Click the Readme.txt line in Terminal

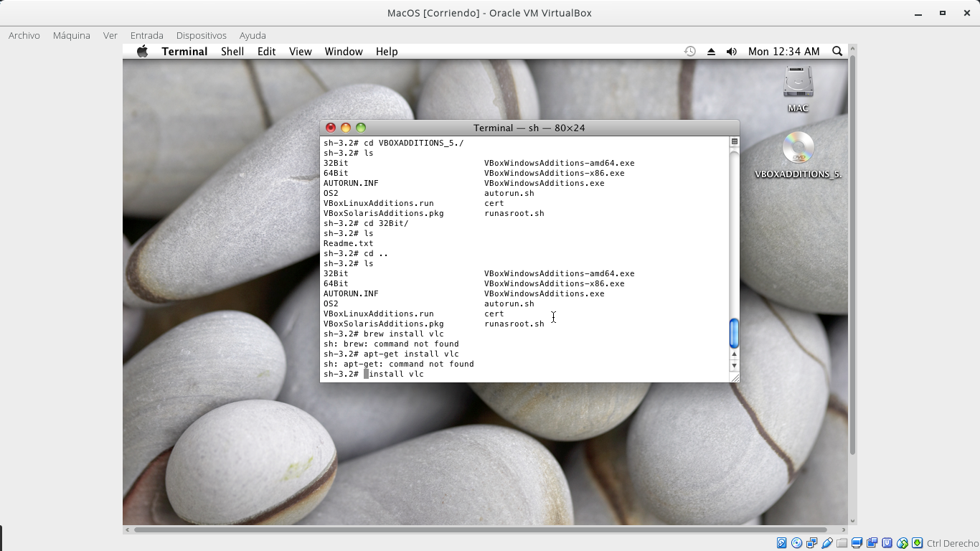pyautogui.click(x=349, y=243)
